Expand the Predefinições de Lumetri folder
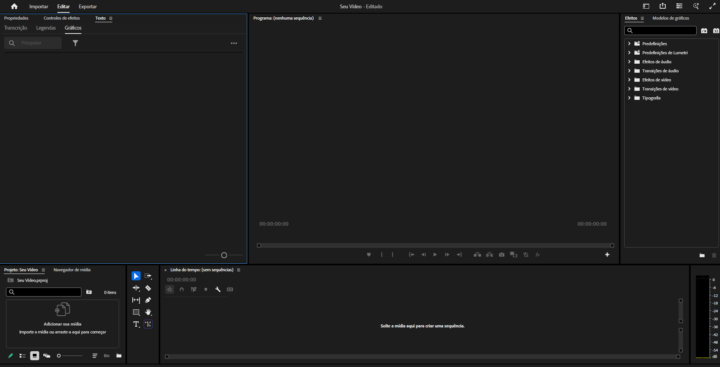This screenshot has width=720, height=367. (x=629, y=53)
